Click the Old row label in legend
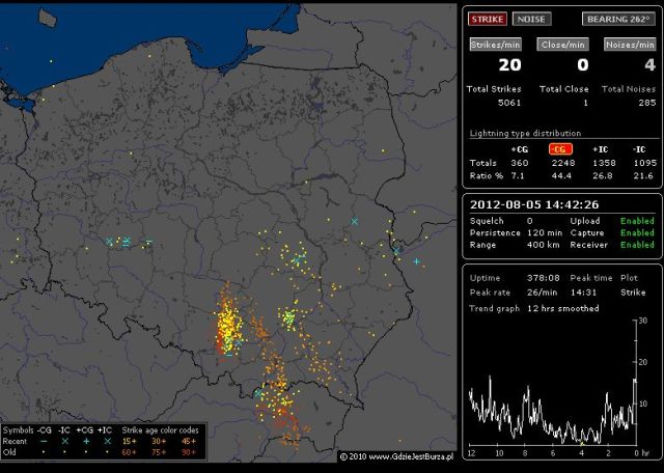Screen dimensions: 664x473 tap(9, 452)
